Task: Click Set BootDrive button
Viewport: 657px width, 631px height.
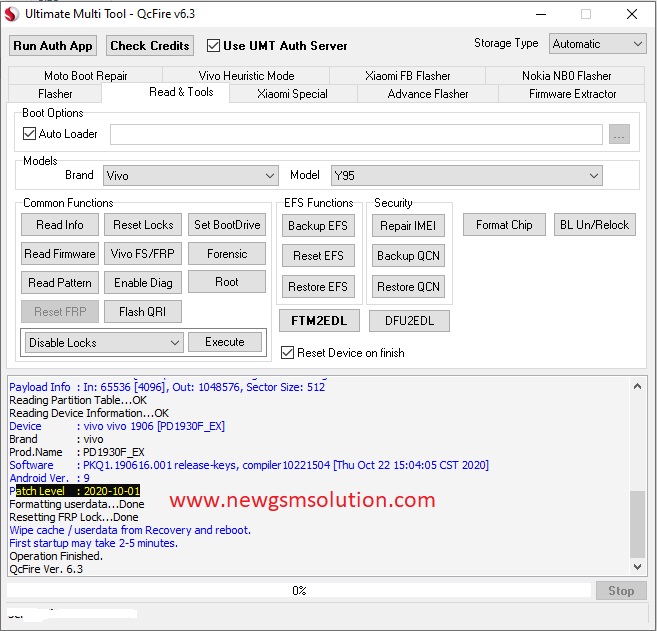Action: pos(227,225)
